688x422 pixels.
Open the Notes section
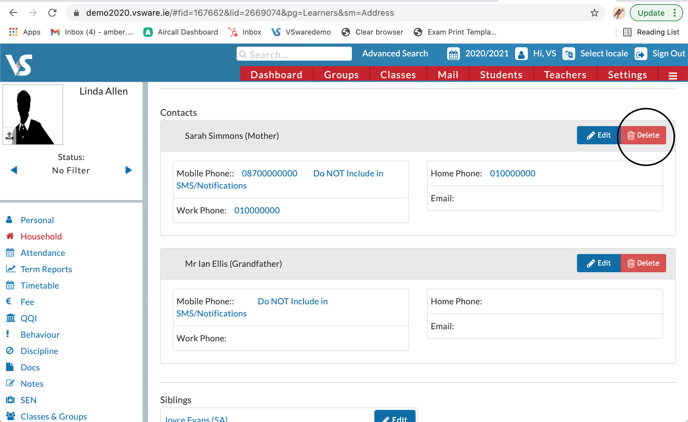pos(32,384)
